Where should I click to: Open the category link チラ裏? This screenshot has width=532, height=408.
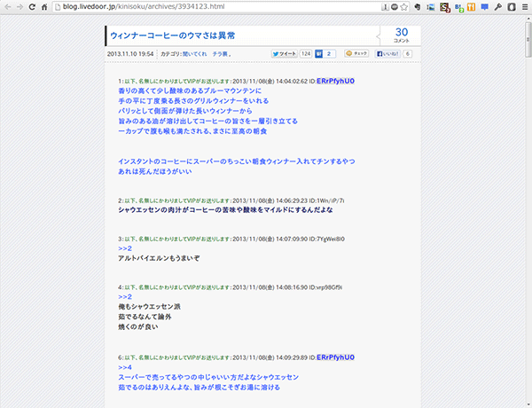coord(220,53)
